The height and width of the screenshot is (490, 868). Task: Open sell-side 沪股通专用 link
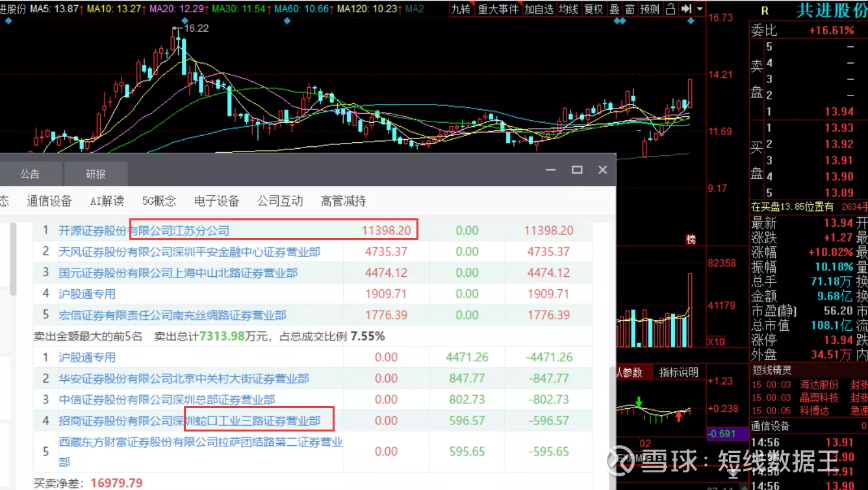click(x=87, y=357)
